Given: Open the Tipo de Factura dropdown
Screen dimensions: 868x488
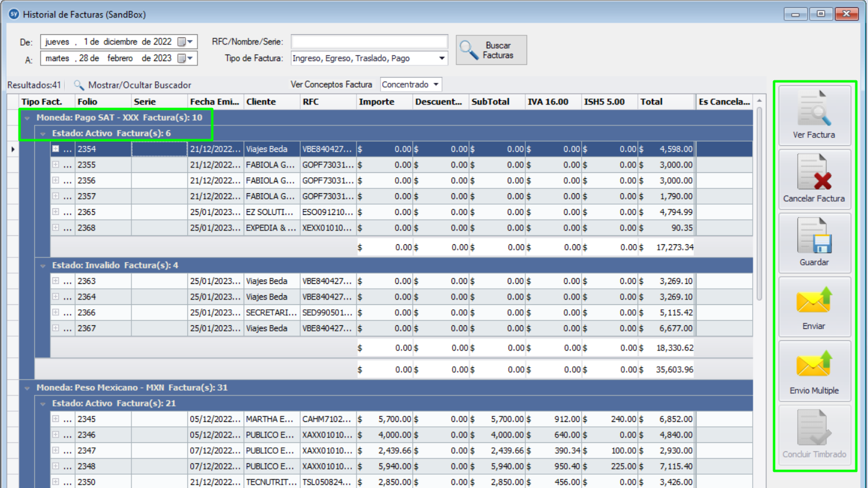Looking at the screenshot, I should [x=442, y=58].
